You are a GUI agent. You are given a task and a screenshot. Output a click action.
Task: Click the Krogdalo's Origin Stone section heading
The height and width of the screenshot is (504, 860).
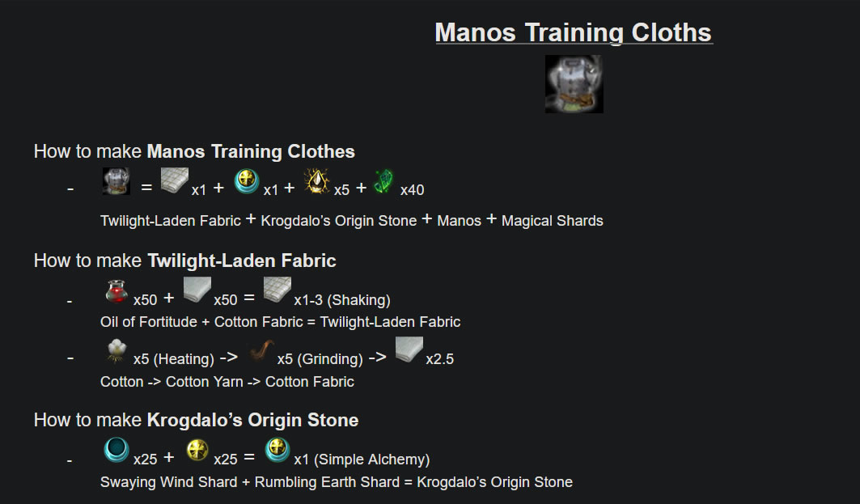pos(196,420)
